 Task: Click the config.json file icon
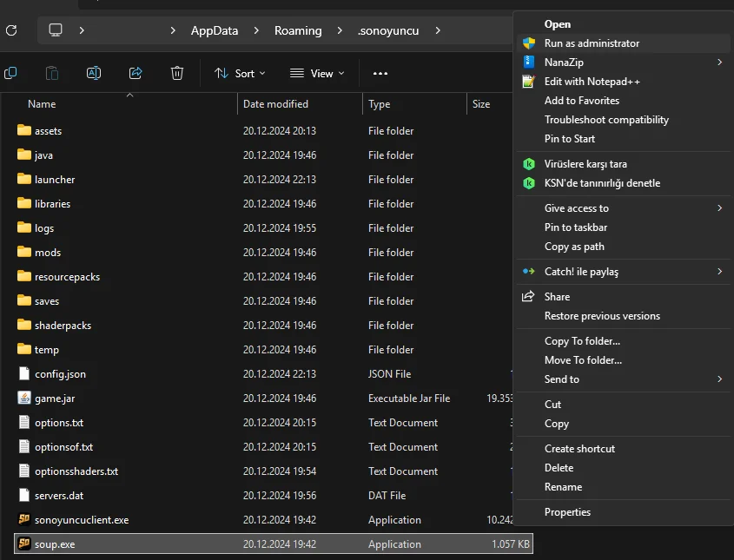pyautogui.click(x=23, y=373)
